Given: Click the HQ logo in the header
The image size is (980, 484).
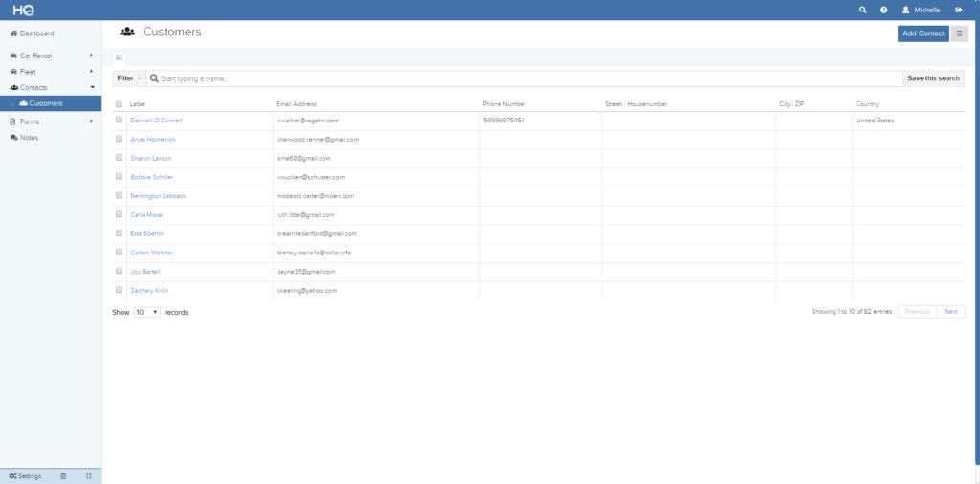Looking at the screenshot, I should [x=23, y=10].
